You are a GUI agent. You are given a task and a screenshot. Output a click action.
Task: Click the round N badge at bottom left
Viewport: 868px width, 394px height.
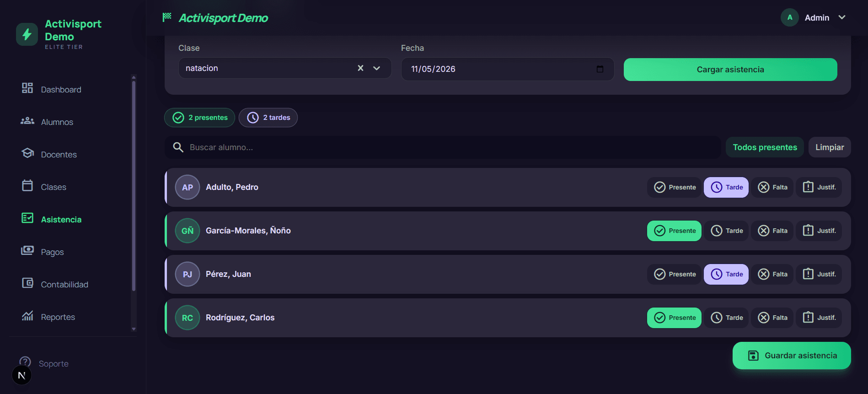coord(21,375)
